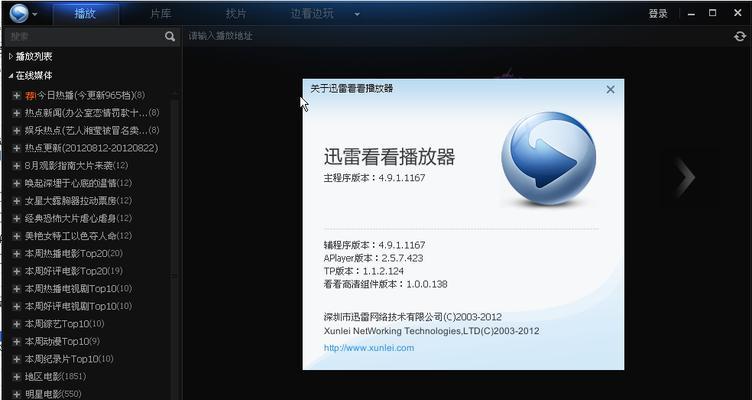The height and width of the screenshot is (400, 752).
Task: Click the refresh icon beside the address bar
Action: click(x=740, y=36)
